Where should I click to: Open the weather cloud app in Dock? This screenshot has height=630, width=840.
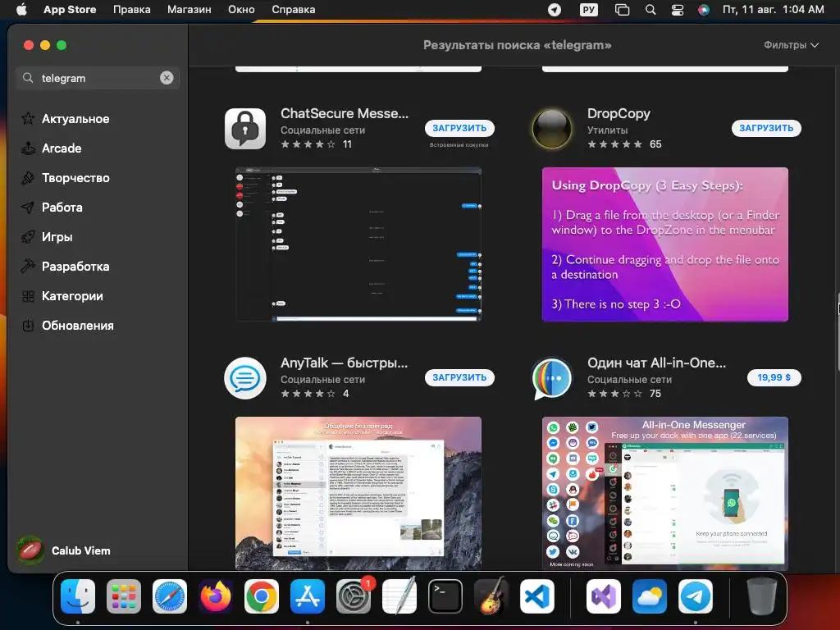tap(650, 596)
